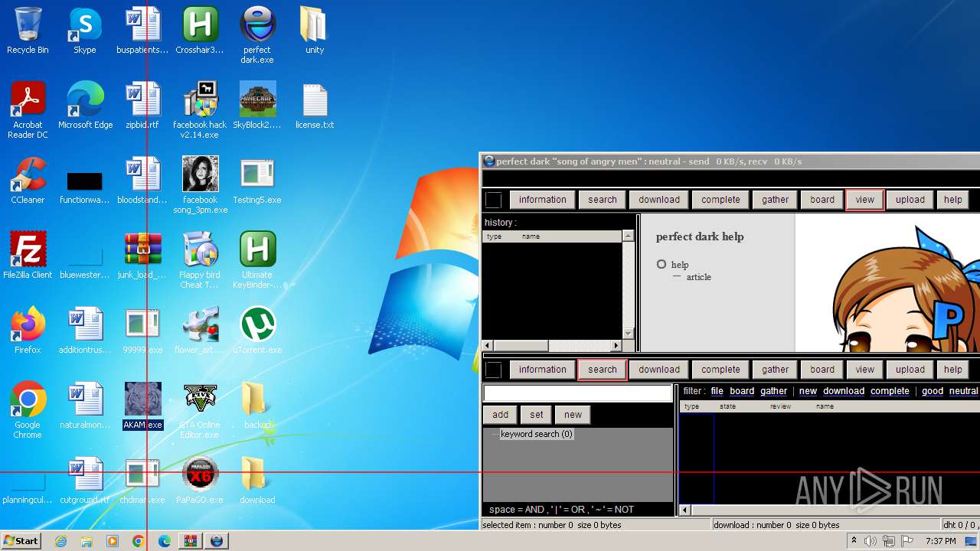Select the uTorrent.exe icon

[x=257, y=331]
